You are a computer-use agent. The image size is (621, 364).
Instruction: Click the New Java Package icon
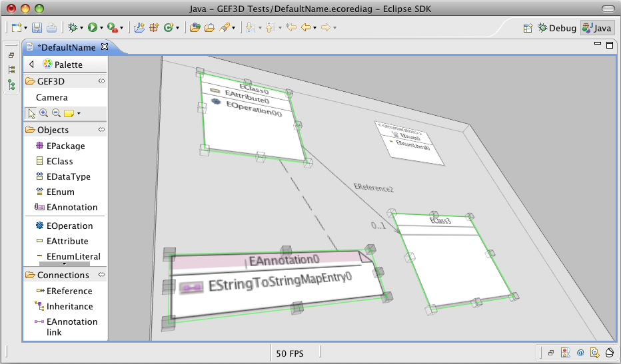(154, 27)
